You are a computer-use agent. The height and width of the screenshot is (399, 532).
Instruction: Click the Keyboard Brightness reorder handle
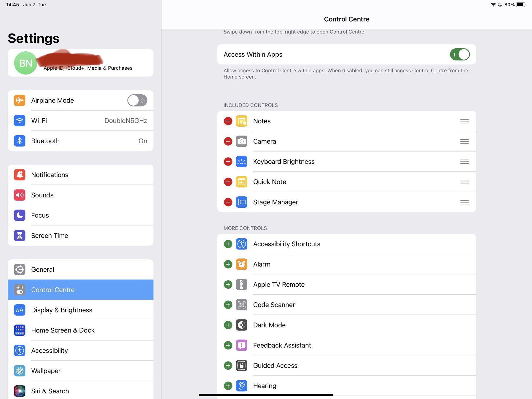(x=464, y=162)
